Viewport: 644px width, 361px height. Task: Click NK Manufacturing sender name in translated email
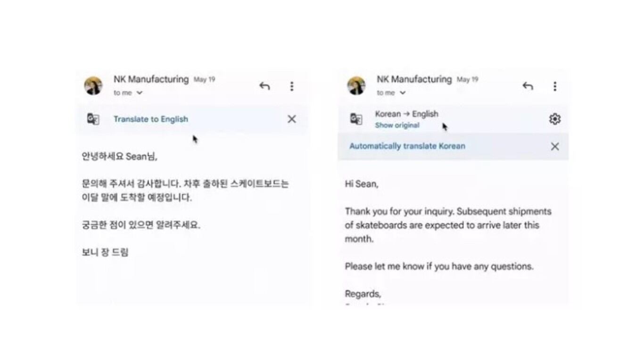pyautogui.click(x=414, y=79)
